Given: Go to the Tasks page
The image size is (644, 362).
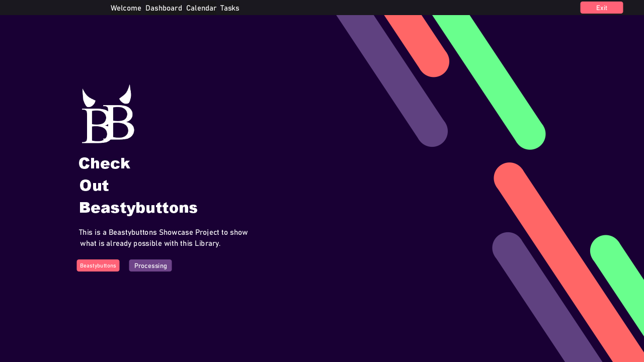Looking at the screenshot, I should click(229, 8).
